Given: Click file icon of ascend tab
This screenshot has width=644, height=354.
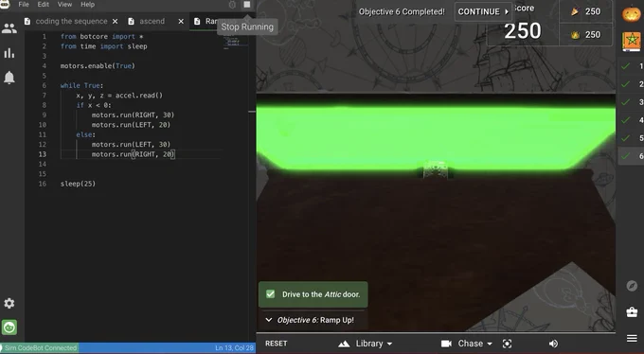Looking at the screenshot, I should (x=131, y=21).
